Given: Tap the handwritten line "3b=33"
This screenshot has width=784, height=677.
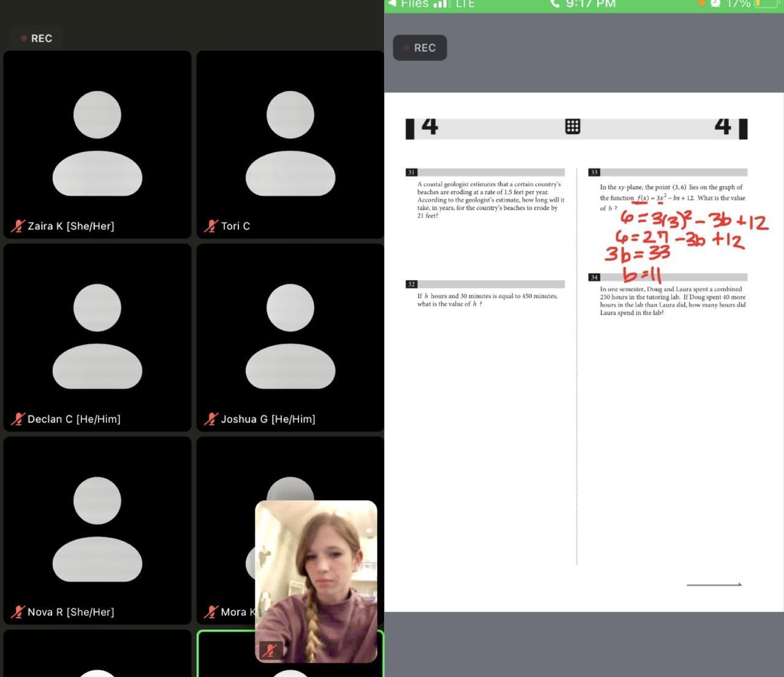Looking at the screenshot, I should (638, 253).
